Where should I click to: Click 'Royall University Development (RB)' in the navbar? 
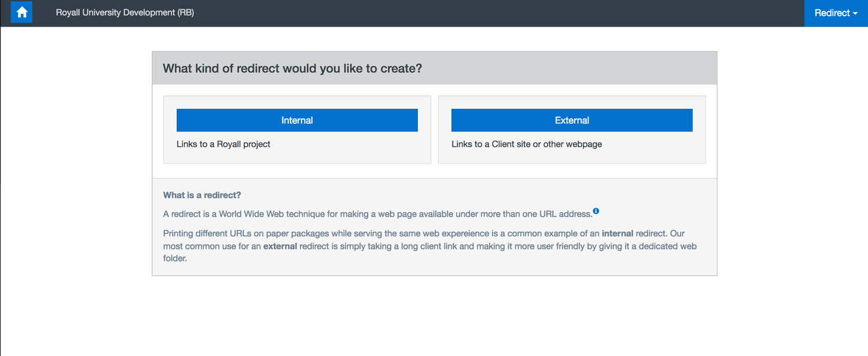(x=125, y=12)
